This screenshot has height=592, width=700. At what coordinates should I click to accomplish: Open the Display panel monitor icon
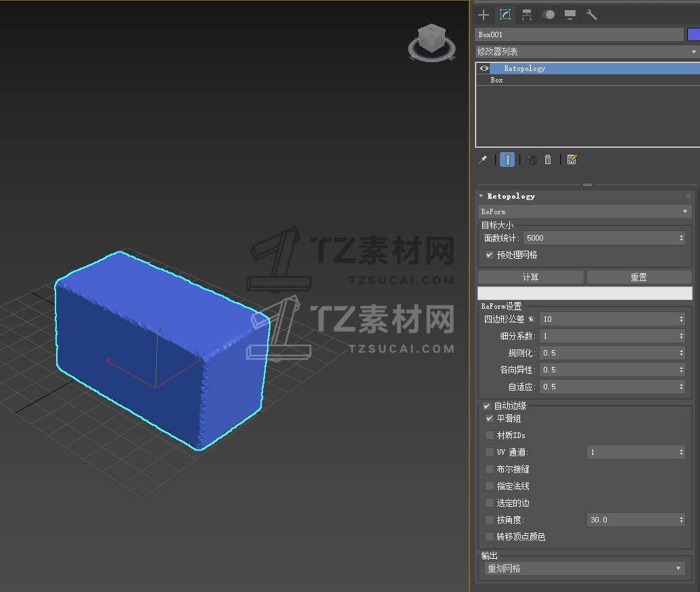[570, 15]
